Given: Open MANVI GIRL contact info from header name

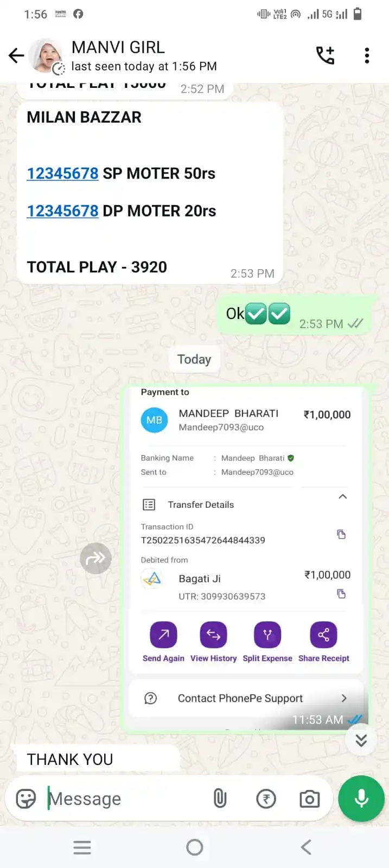Looking at the screenshot, I should [118, 48].
